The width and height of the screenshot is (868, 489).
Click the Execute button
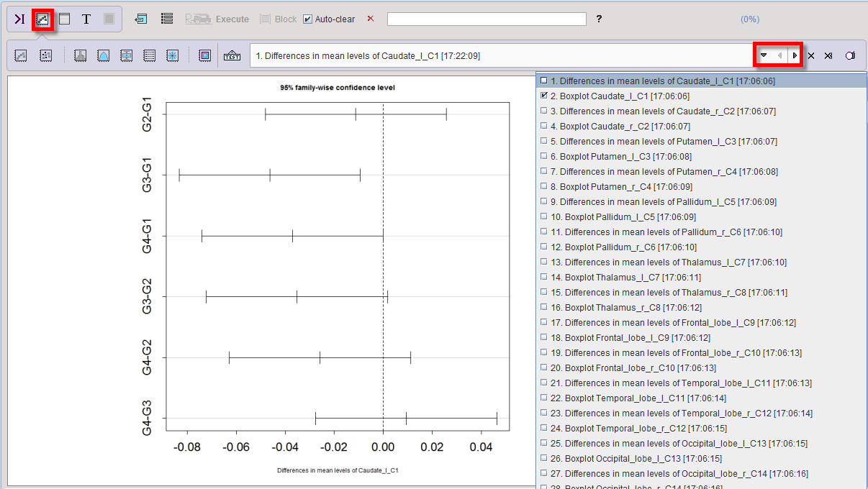pos(217,19)
